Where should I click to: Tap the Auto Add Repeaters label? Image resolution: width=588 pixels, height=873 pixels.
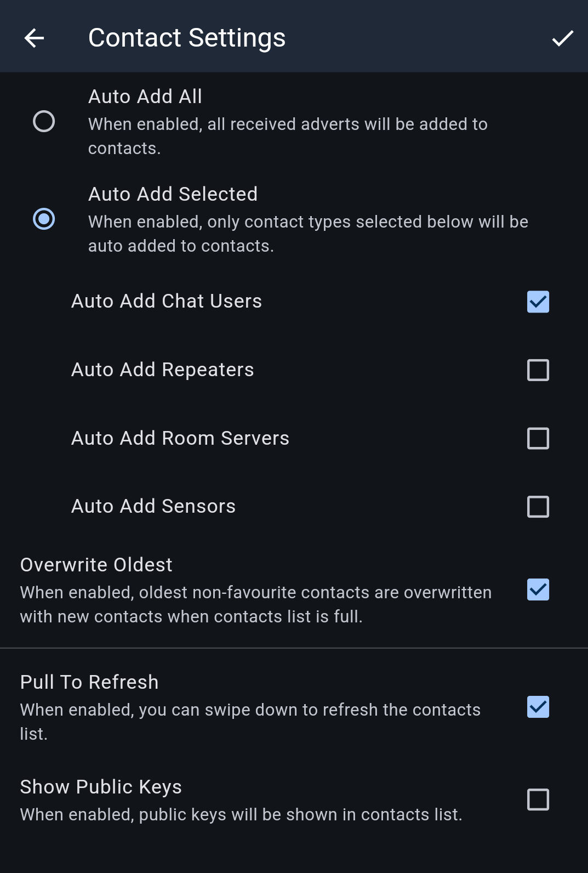[163, 370]
